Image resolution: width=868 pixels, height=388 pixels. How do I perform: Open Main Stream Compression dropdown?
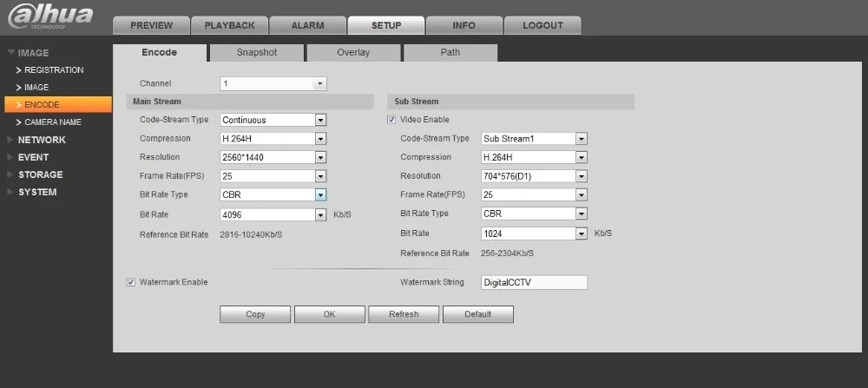pos(273,138)
